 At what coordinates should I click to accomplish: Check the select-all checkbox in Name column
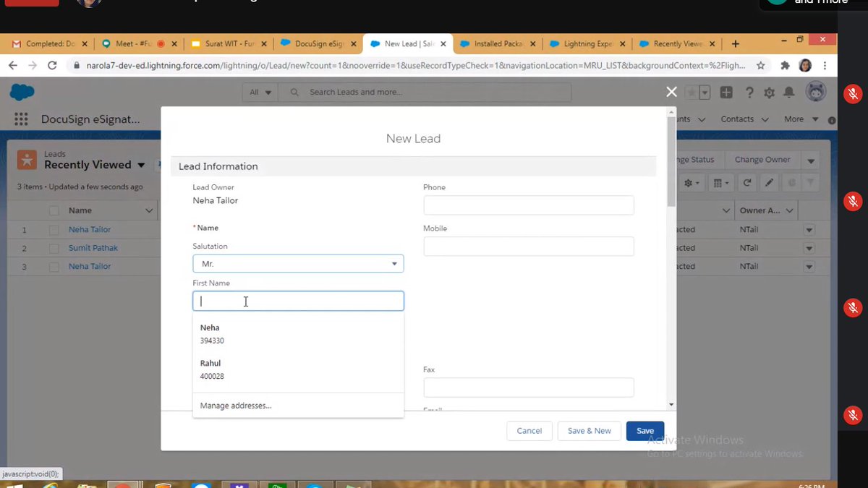pyautogui.click(x=54, y=210)
